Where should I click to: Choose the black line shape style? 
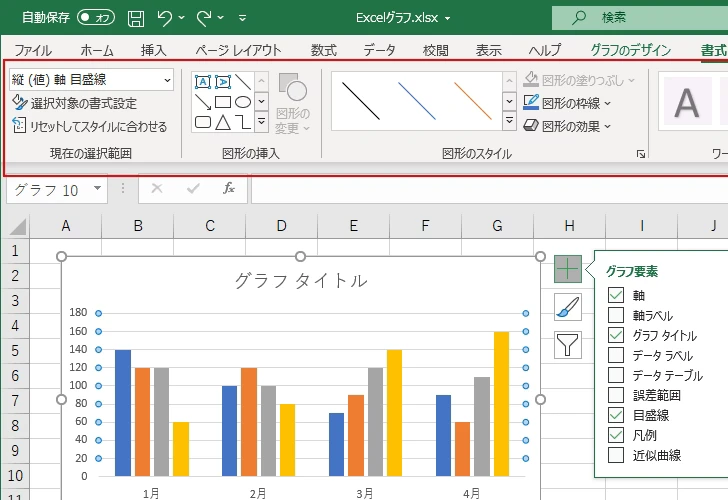(x=361, y=101)
